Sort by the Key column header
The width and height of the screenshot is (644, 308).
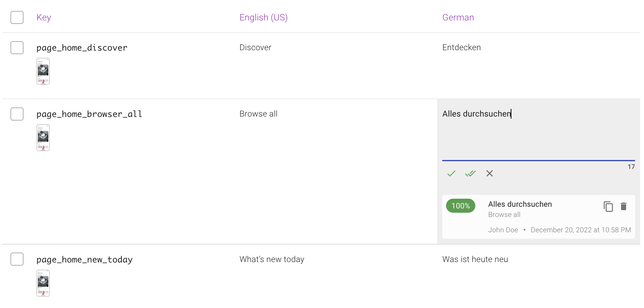tap(44, 17)
